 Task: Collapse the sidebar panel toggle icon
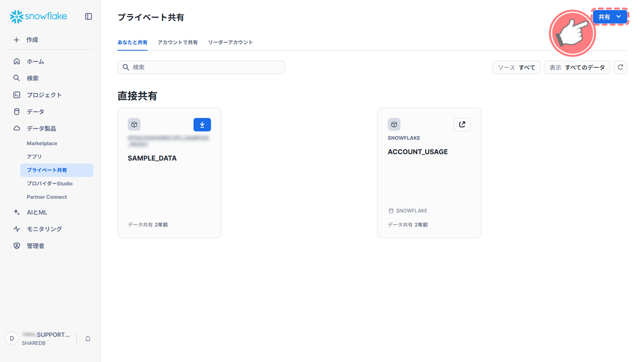[x=89, y=17]
